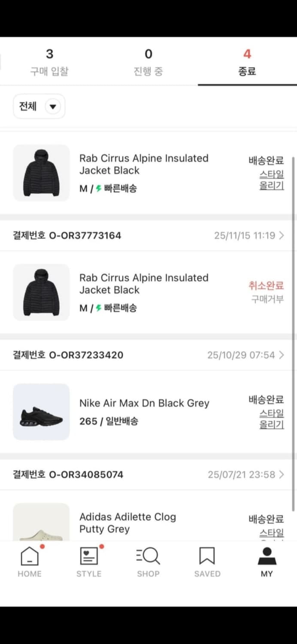Open the 전체 filter dropdown

39,106
